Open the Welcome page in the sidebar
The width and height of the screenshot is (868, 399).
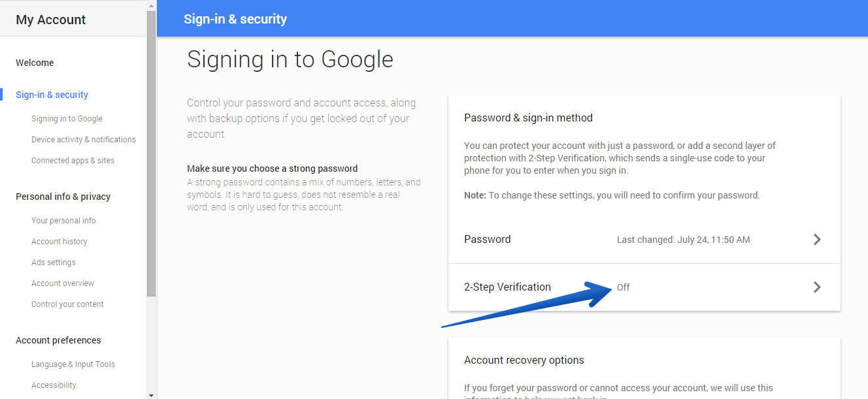pos(35,63)
